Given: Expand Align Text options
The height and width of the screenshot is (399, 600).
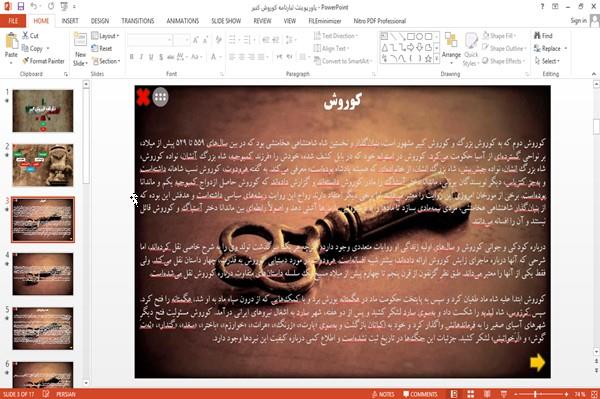Looking at the screenshot, I should [x=331, y=48].
